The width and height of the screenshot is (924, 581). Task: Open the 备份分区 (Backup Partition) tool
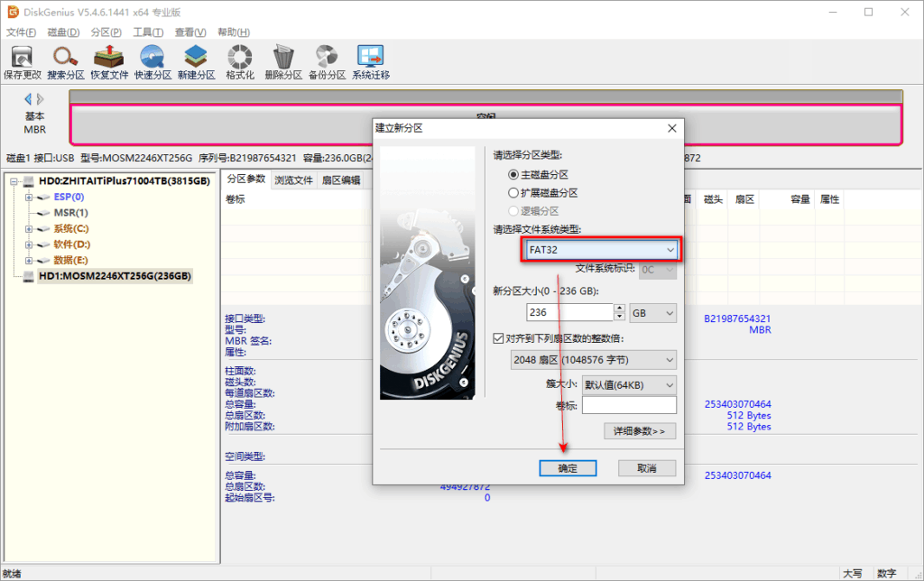[325, 60]
